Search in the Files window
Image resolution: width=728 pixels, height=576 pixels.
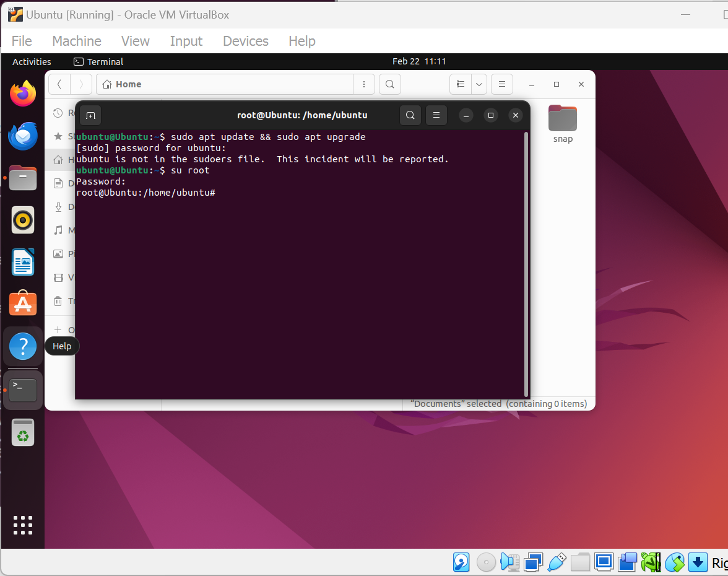click(390, 84)
